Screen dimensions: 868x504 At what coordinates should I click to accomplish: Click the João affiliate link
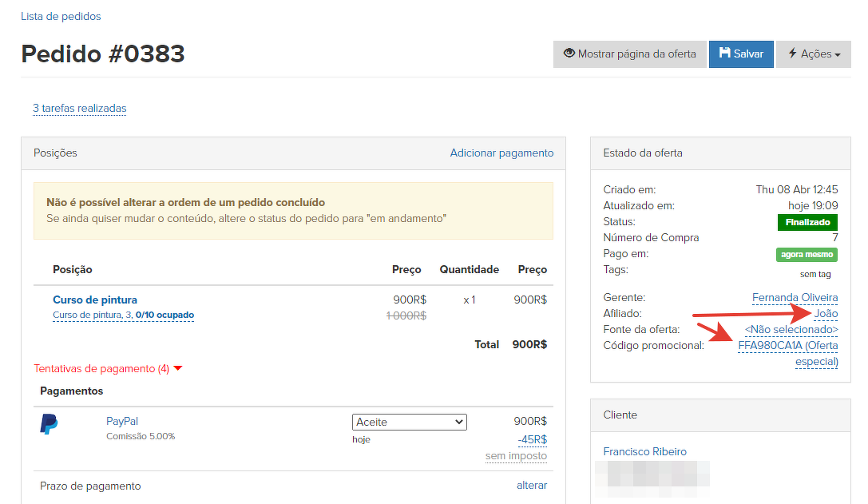tap(826, 314)
